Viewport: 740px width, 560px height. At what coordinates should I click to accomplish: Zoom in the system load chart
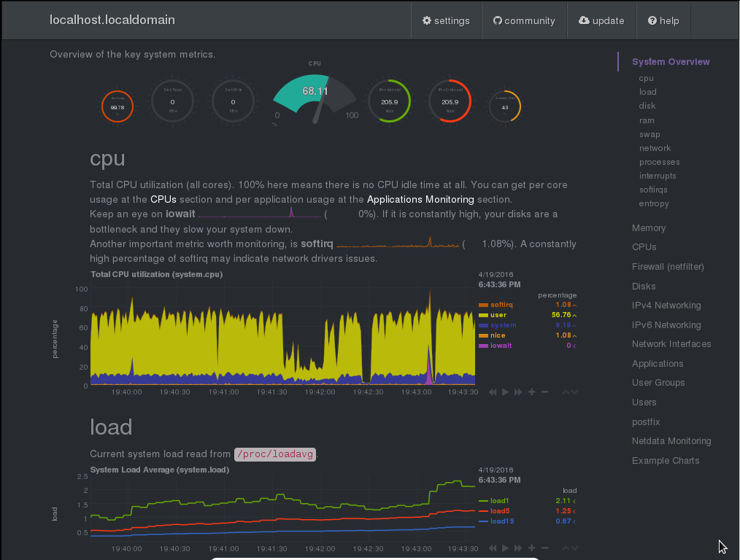tap(532, 548)
